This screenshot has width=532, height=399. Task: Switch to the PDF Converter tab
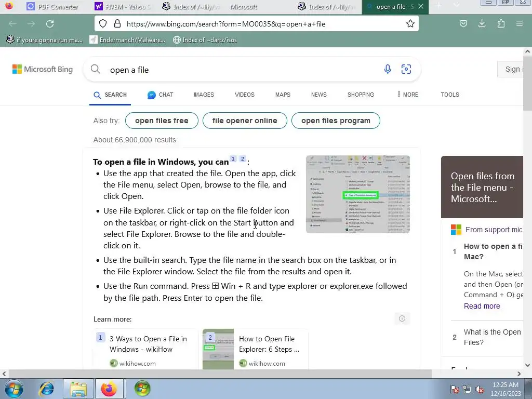click(x=52, y=6)
